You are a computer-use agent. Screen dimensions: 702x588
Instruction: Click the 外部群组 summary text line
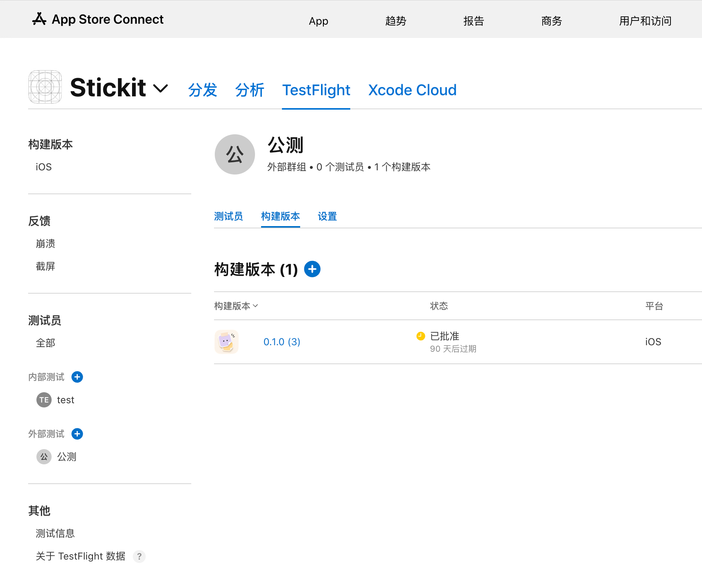coord(349,167)
